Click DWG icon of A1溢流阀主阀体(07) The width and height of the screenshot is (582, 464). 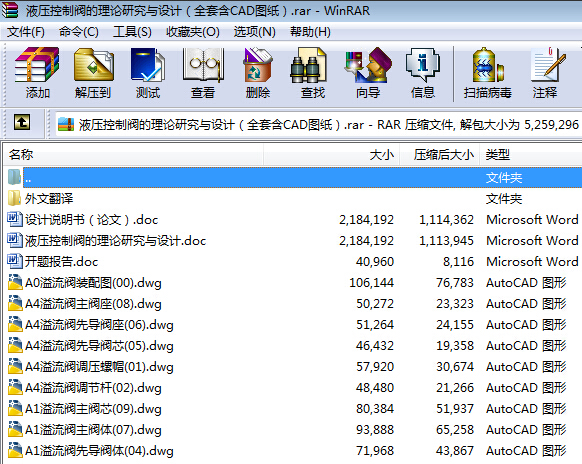click(x=15, y=429)
